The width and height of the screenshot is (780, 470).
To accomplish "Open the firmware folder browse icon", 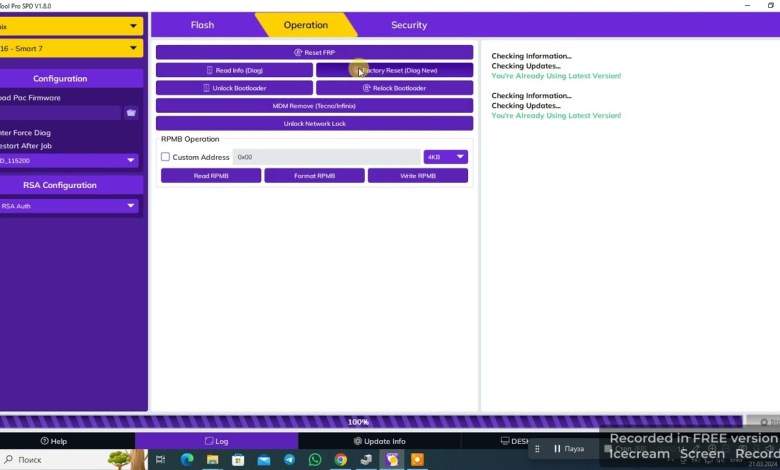I will 131,113.
